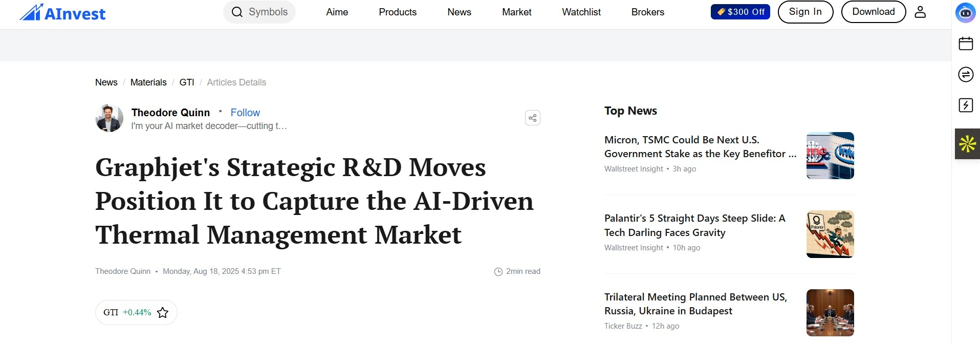The image size is (980, 344).
Task: Open the Trilateral Meeting article thumbnail
Action: [830, 313]
